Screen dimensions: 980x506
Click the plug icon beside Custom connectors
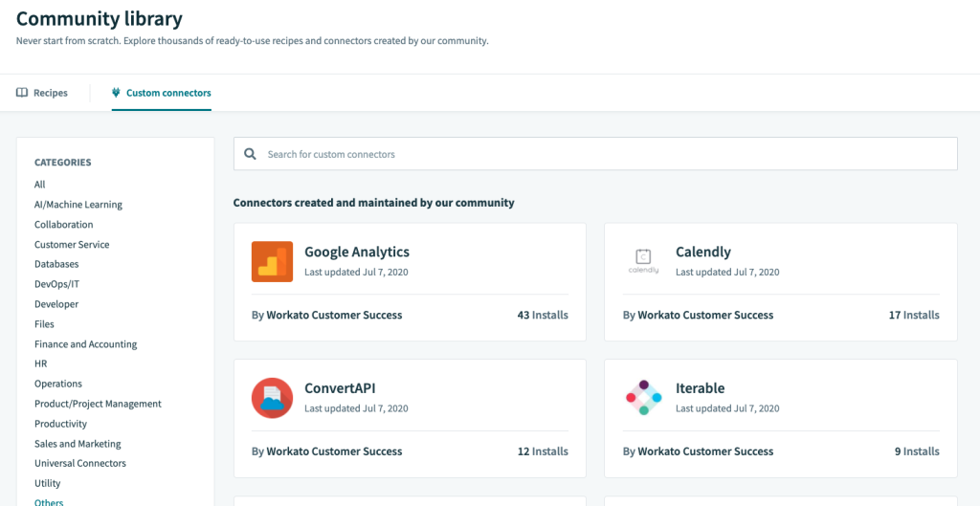116,93
